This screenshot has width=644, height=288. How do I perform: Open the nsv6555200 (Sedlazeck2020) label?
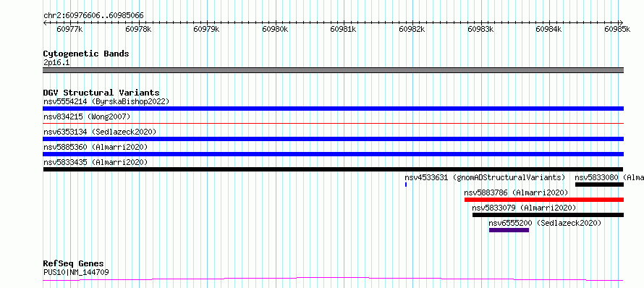(x=545, y=223)
